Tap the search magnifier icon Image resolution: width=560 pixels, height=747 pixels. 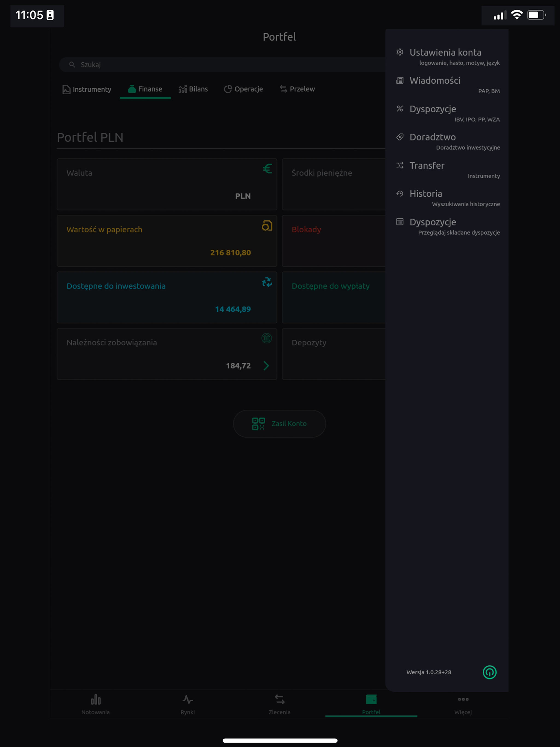tap(72, 65)
